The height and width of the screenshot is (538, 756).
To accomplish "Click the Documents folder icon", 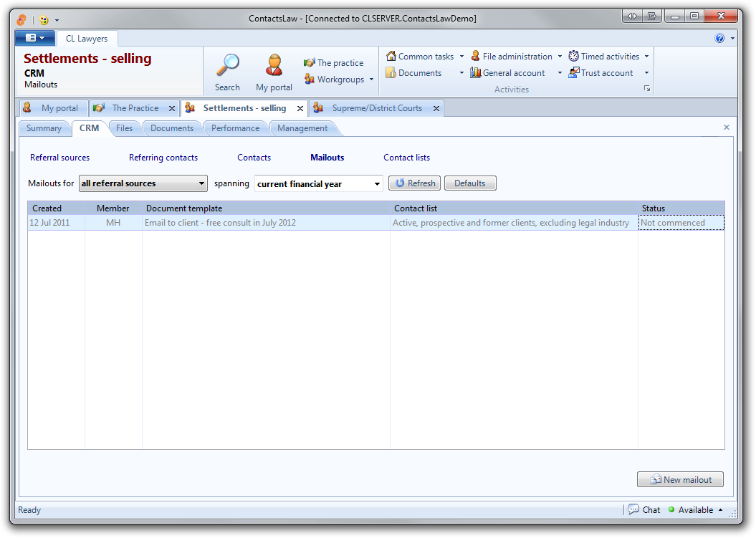I will 391,73.
